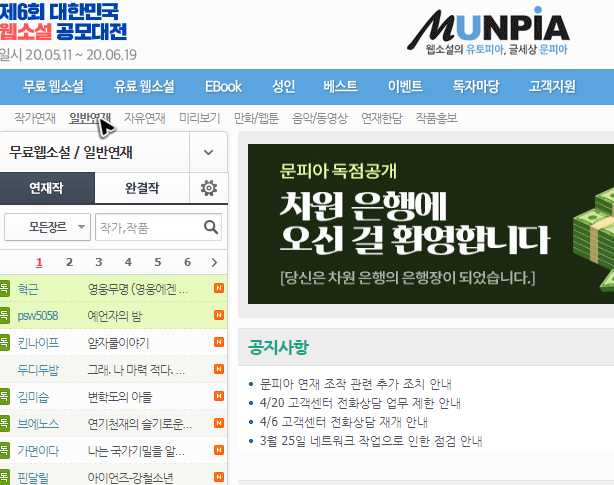Click the N badge on 양자쿨이야기 row

click(219, 342)
